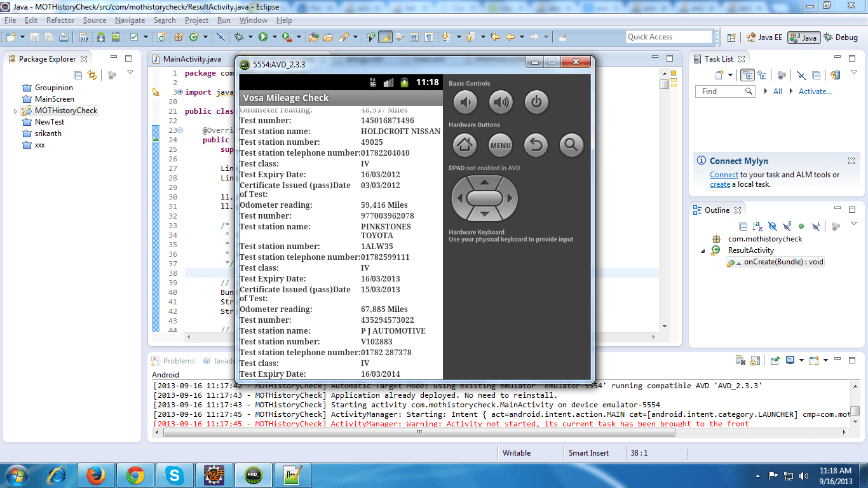Run the application with green Run button

262,37
